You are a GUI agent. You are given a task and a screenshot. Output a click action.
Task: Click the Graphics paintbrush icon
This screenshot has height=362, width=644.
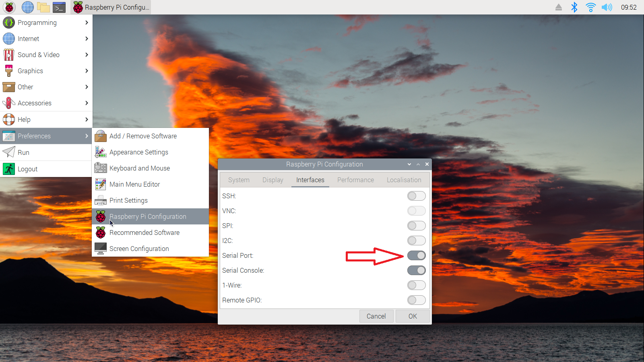coord(9,71)
